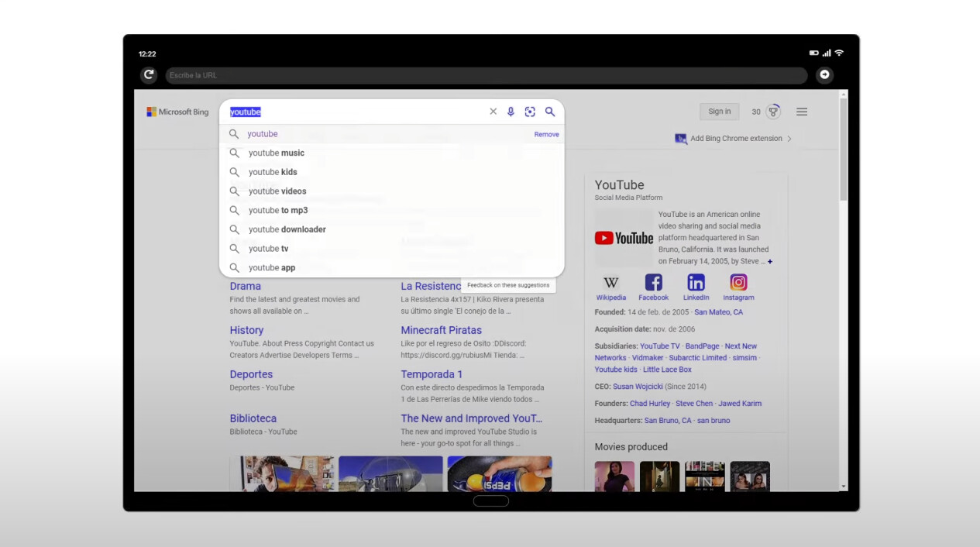Click the battery status icon
Screen dimensions: 980x547
pyautogui.click(x=814, y=53)
